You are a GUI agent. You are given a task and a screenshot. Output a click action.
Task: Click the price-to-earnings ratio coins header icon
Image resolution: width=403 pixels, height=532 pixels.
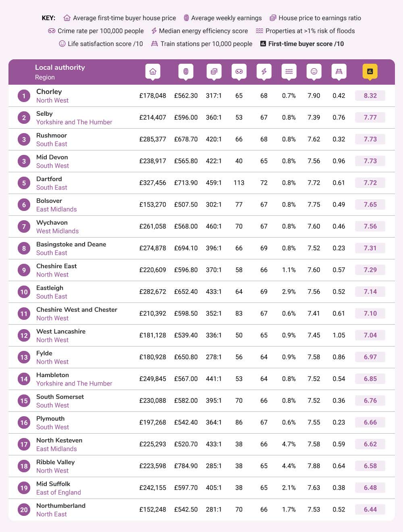214,71
